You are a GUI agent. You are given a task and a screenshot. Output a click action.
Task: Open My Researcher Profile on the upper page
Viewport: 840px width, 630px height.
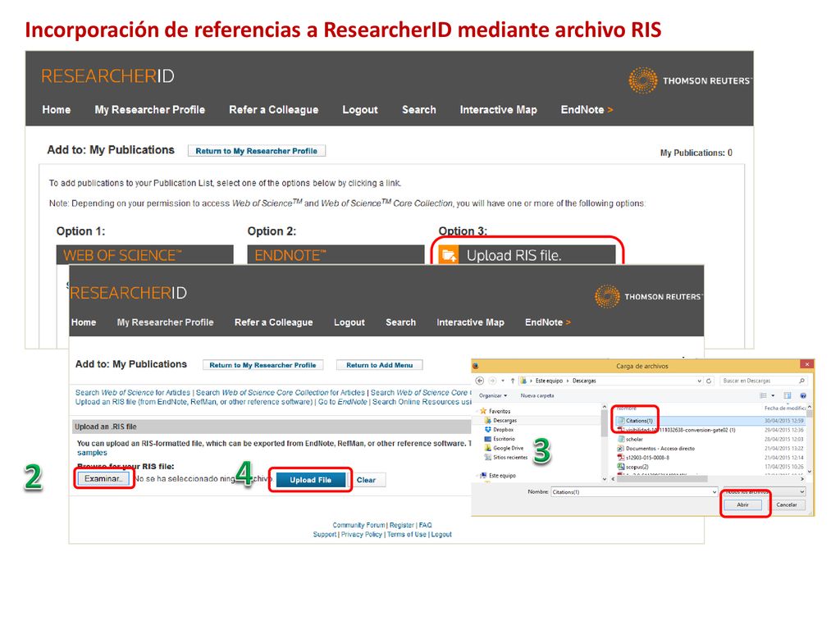[150, 109]
